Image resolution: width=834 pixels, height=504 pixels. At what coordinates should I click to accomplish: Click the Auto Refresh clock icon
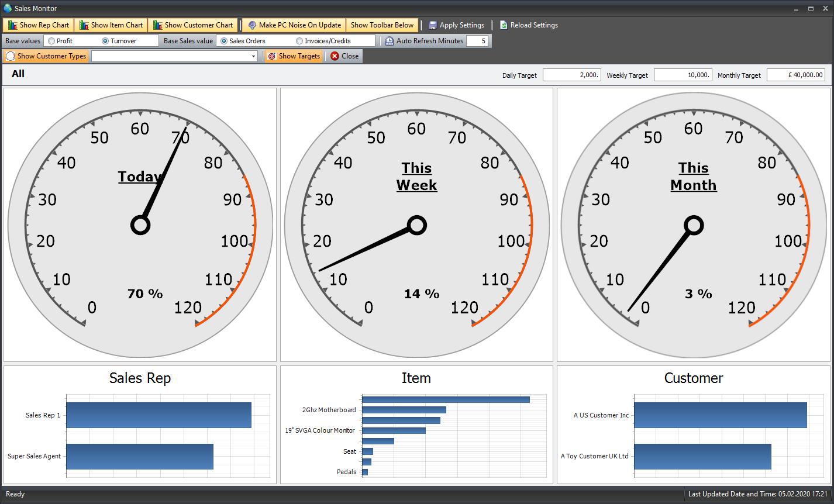click(390, 41)
